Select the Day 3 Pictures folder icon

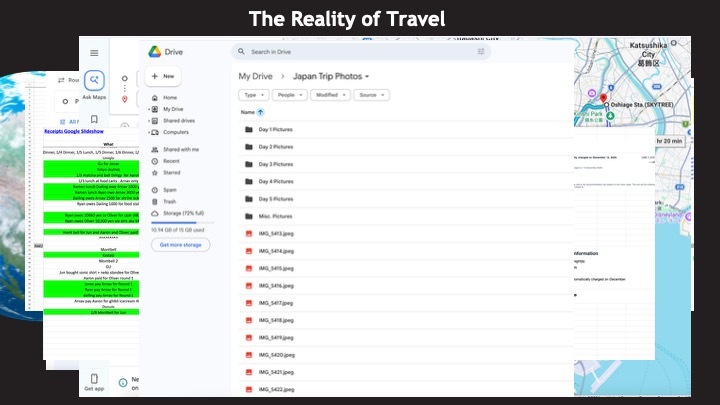(x=249, y=164)
